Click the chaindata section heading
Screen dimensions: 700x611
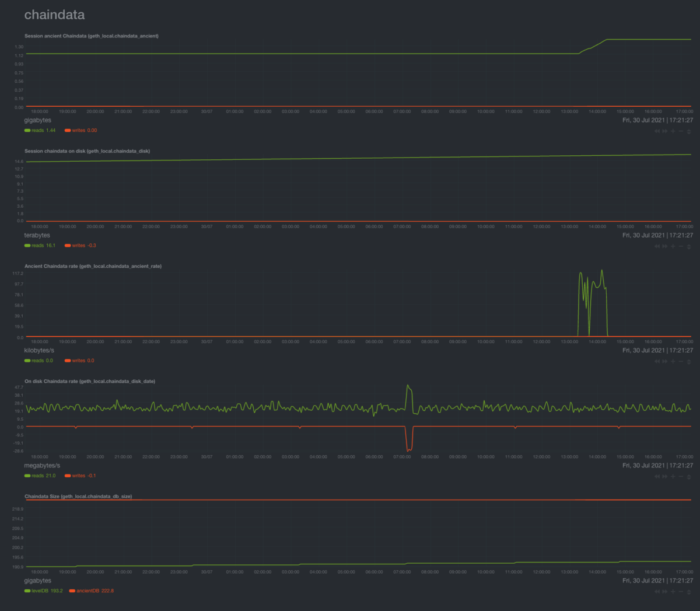[x=54, y=15]
